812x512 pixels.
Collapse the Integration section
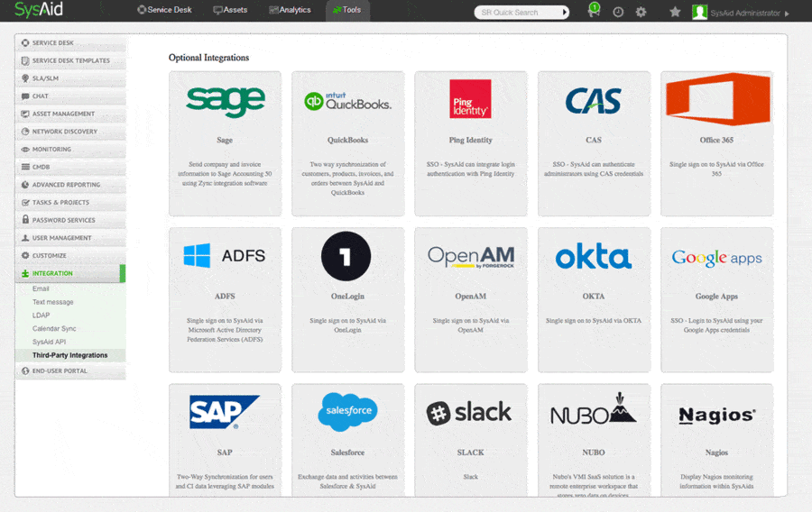coord(70,273)
